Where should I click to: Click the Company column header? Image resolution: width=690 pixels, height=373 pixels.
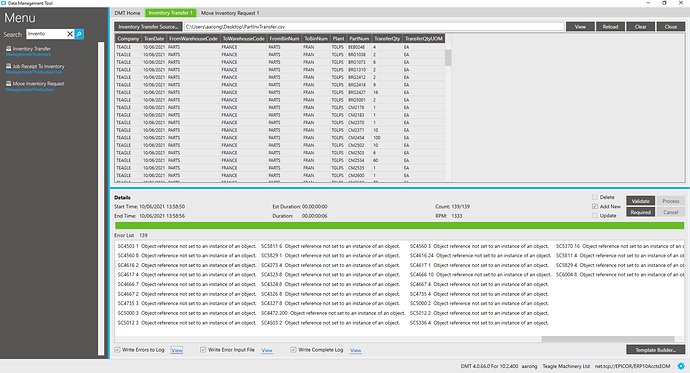click(128, 39)
